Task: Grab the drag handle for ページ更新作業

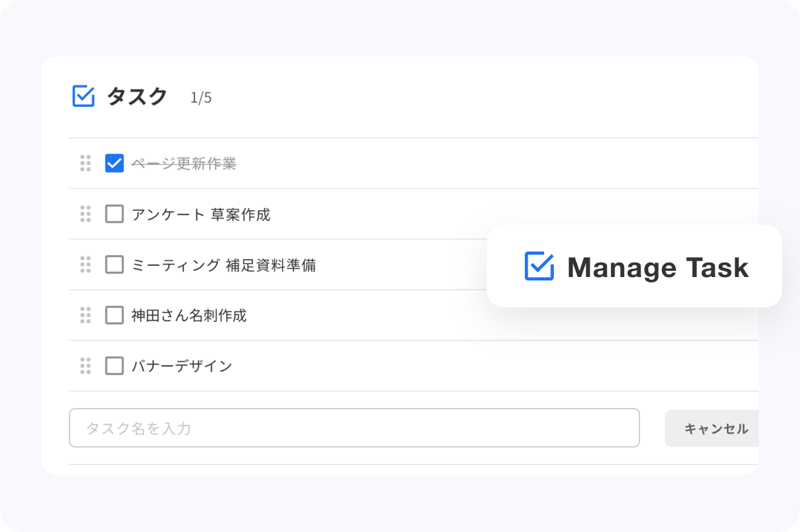Action: click(86, 163)
